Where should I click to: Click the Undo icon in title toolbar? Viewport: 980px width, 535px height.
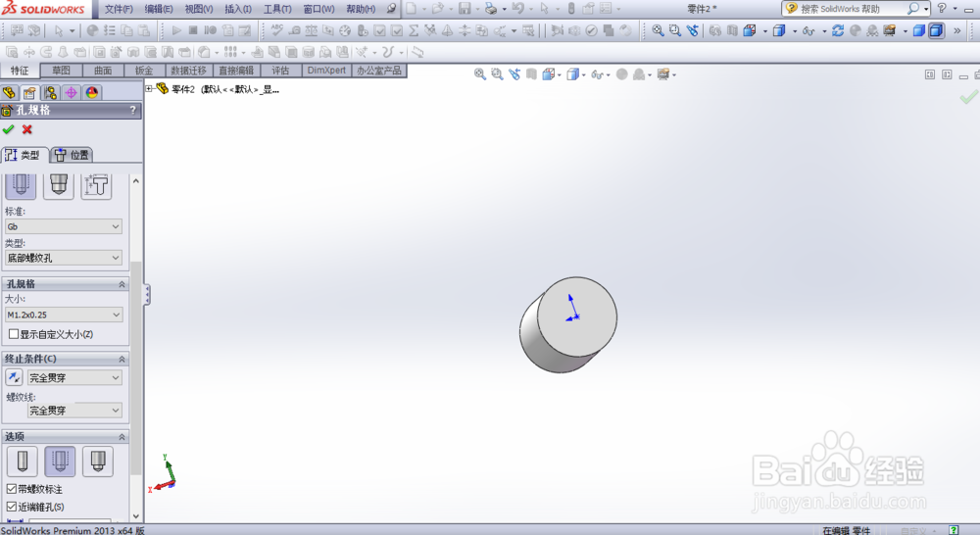pyautogui.click(x=517, y=9)
